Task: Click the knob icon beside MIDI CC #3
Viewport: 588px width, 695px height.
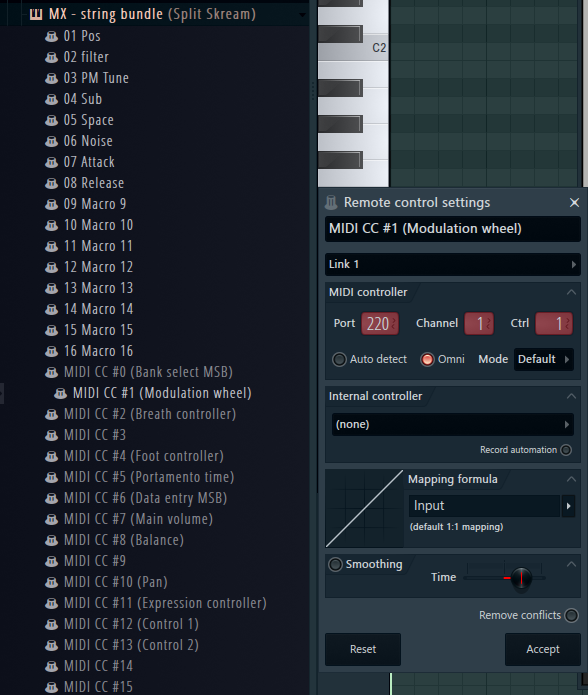Action: coord(51,435)
